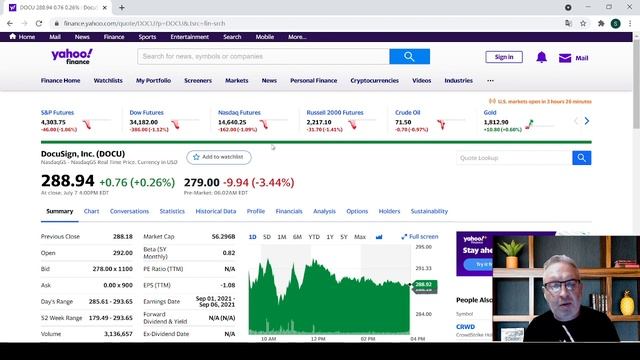This screenshot has width=640, height=360.
Task: Open notifications bell icon
Action: 541,57
